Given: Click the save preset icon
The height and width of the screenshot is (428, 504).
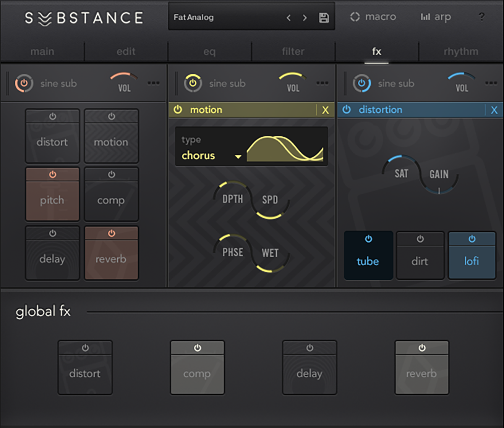Looking at the screenshot, I should point(324,17).
